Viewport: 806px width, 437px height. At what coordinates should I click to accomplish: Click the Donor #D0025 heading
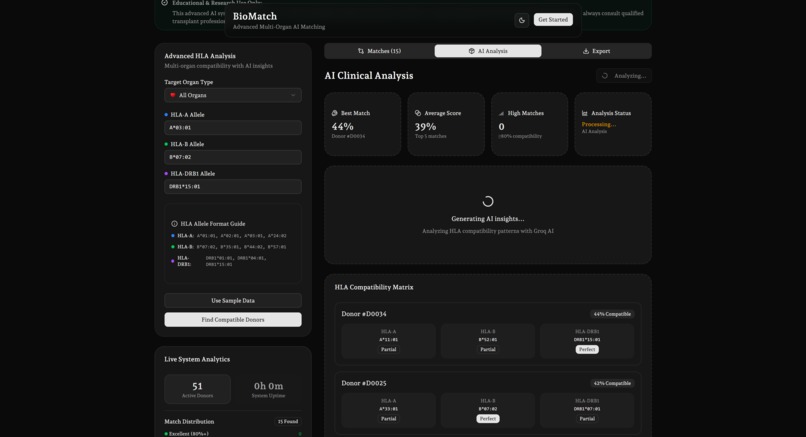[364, 383]
